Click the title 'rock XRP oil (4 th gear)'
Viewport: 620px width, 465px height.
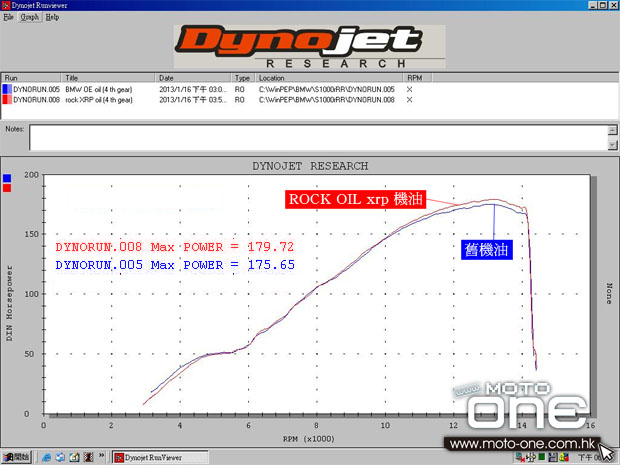(98, 100)
